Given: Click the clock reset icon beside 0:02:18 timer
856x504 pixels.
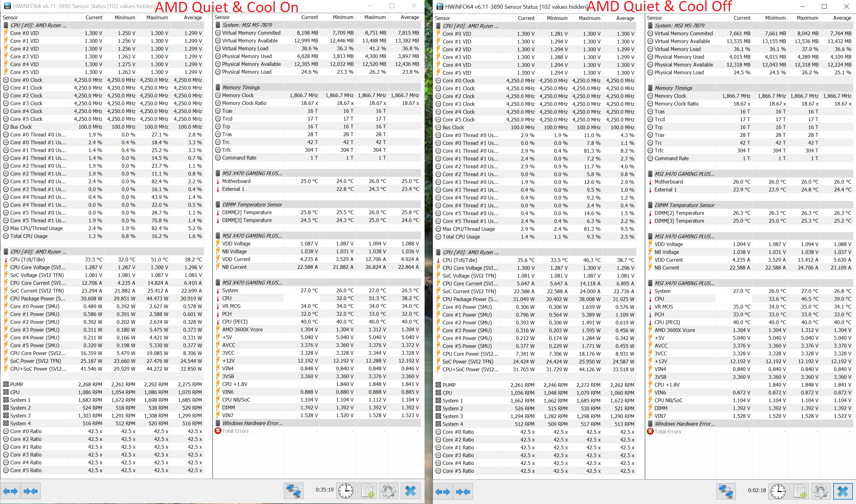Looking at the screenshot, I should pyautogui.click(x=778, y=492).
